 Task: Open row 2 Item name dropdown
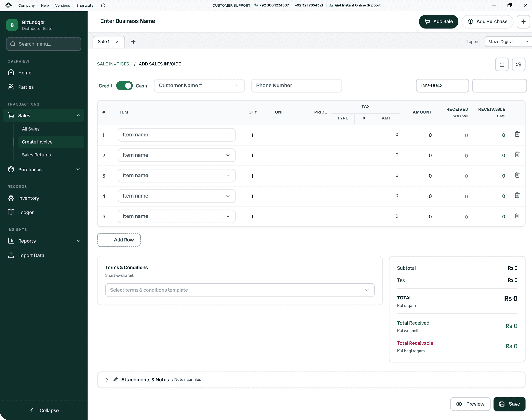pos(176,155)
